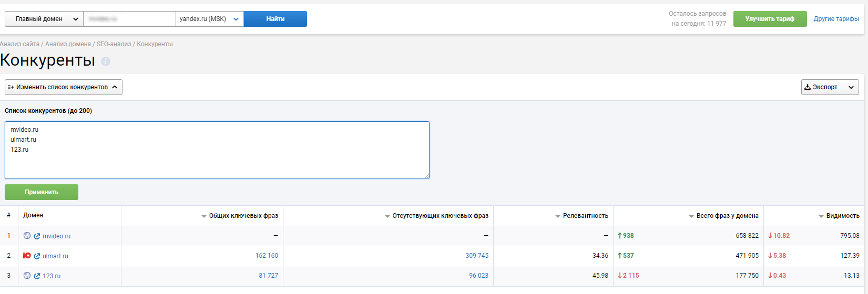Image resolution: width=868 pixels, height=294 pixels.
Task: Open the mvideo.ru domain link
Action: pyautogui.click(x=56, y=236)
